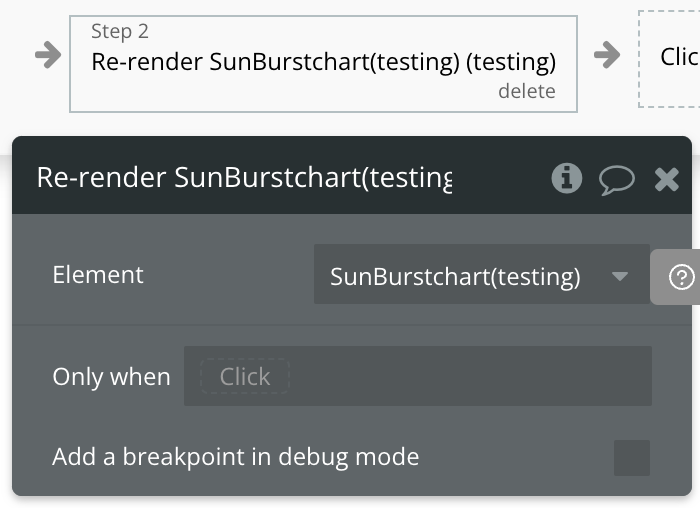
Task: Click the arrow icon after Step 2
Action: [x=607, y=55]
